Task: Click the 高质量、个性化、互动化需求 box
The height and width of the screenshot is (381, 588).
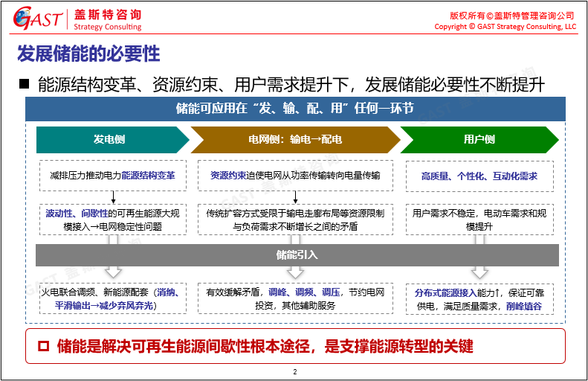Action: pyautogui.click(x=479, y=176)
